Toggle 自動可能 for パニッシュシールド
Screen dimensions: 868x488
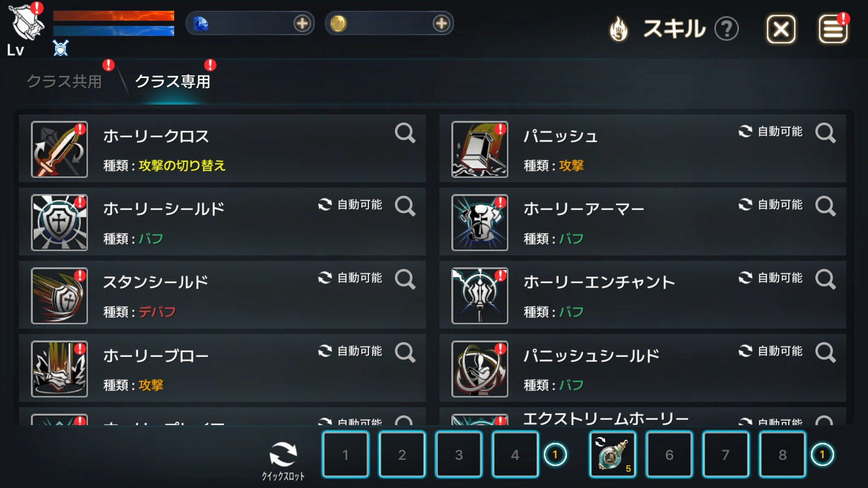coord(770,351)
